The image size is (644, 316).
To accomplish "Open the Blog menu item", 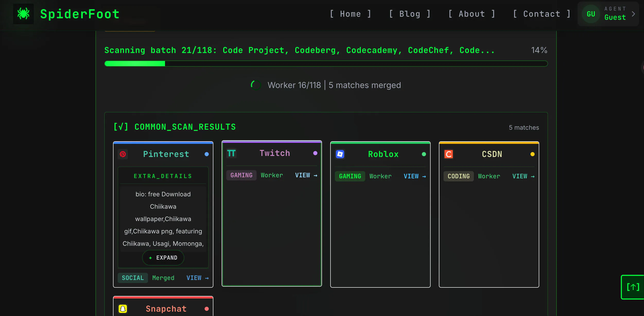I will (x=410, y=14).
